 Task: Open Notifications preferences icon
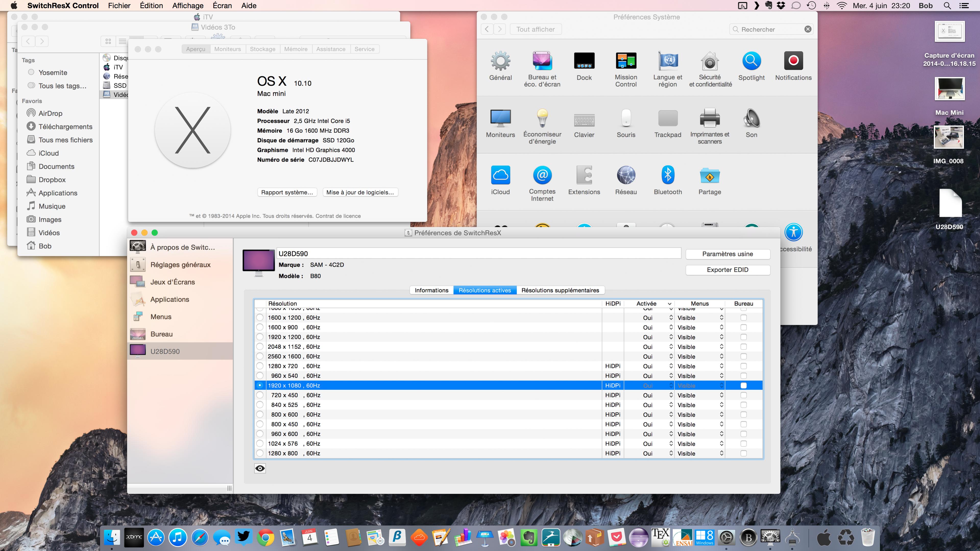[x=793, y=65]
